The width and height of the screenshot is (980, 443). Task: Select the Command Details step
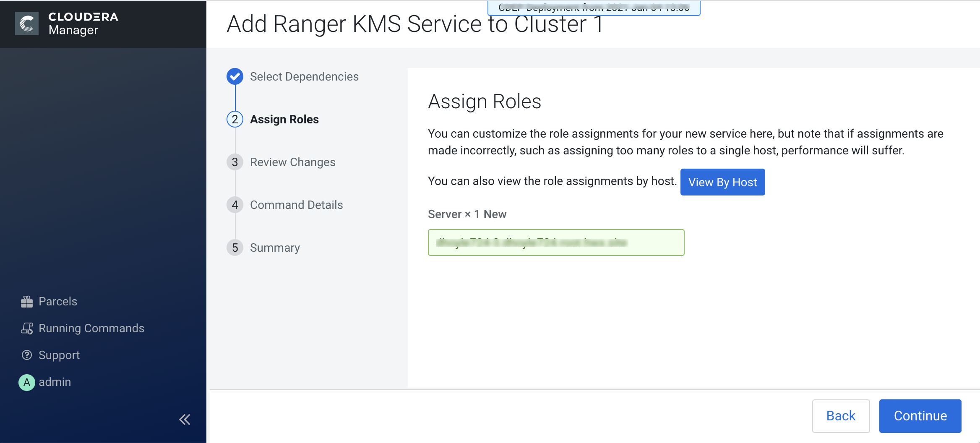tap(297, 205)
